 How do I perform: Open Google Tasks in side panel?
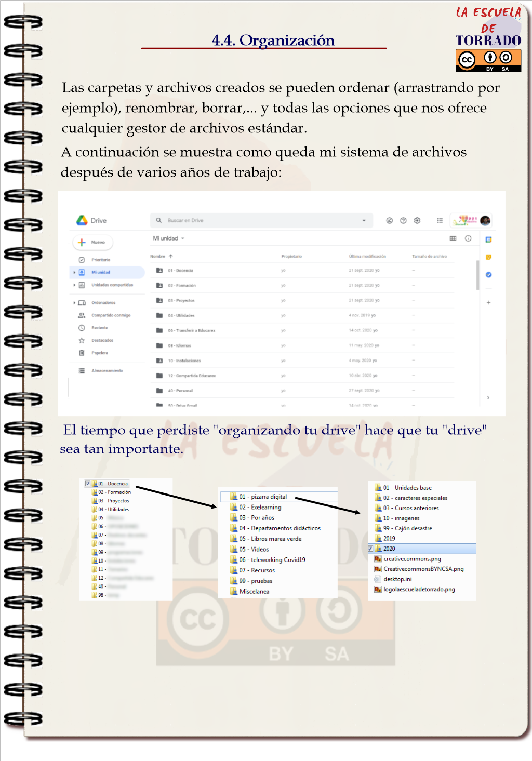tap(488, 275)
